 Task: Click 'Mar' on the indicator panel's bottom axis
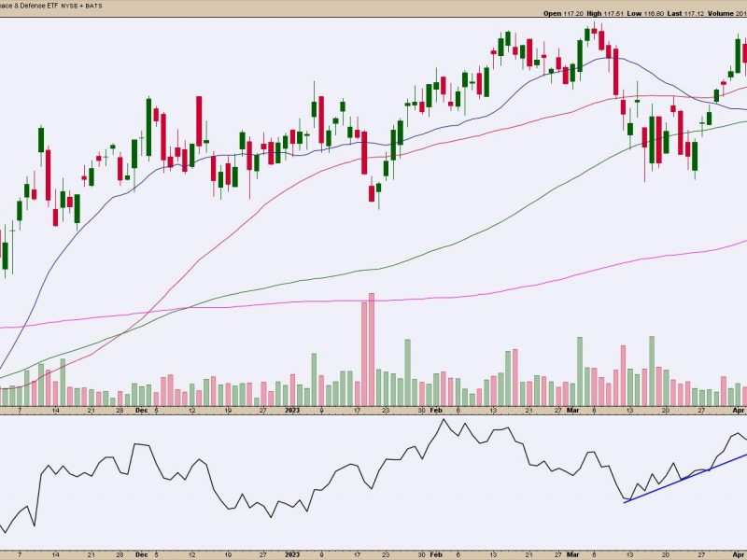point(572,554)
